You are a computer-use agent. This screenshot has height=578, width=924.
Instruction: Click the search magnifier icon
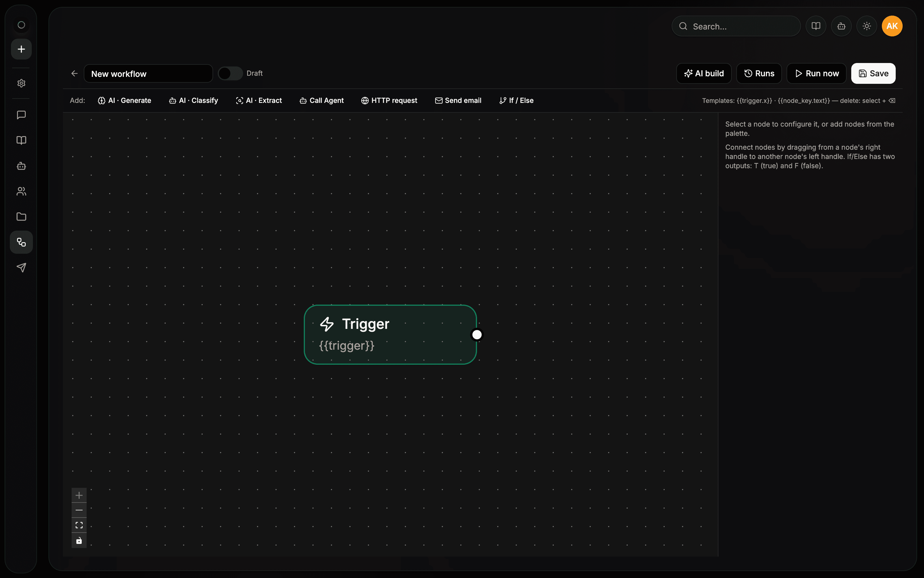tap(683, 26)
